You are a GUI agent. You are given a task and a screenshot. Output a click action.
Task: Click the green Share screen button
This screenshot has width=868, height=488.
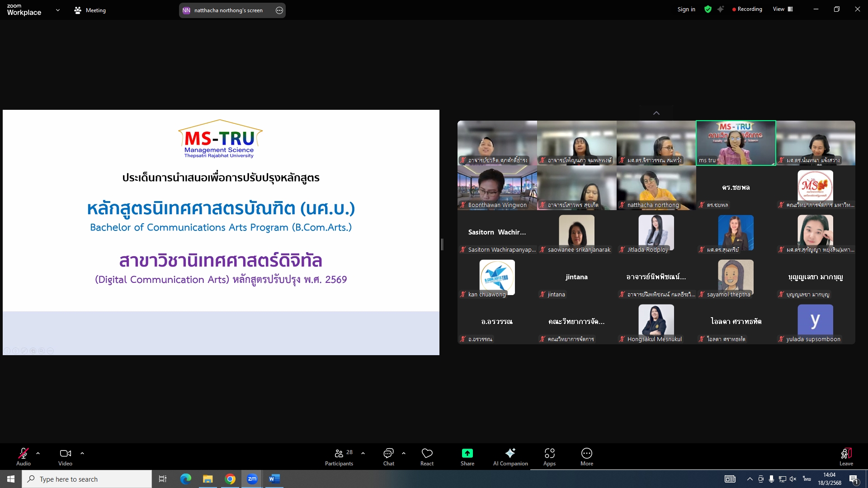(467, 453)
